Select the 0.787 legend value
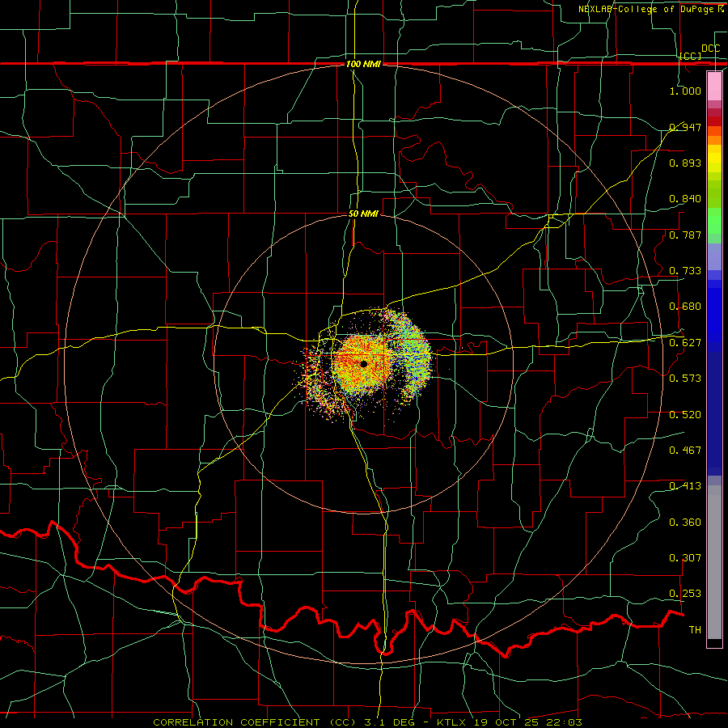The width and height of the screenshot is (728, 728). pos(685,235)
